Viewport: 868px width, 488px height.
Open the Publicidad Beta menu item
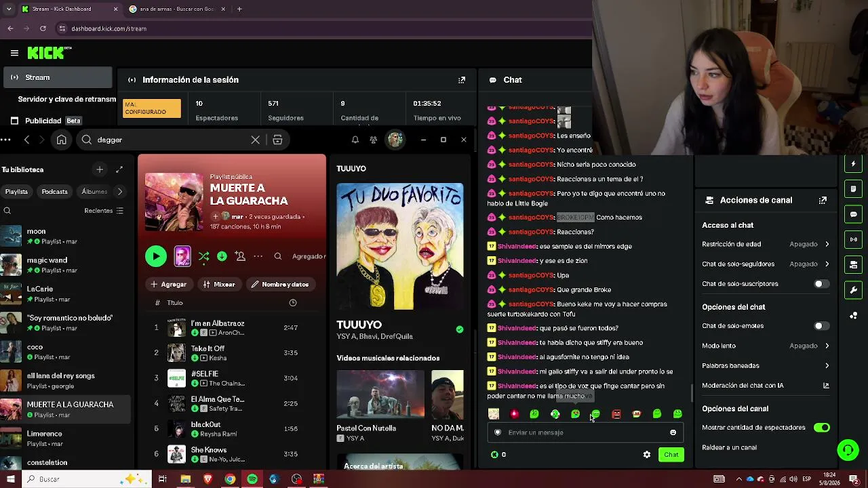(x=53, y=121)
